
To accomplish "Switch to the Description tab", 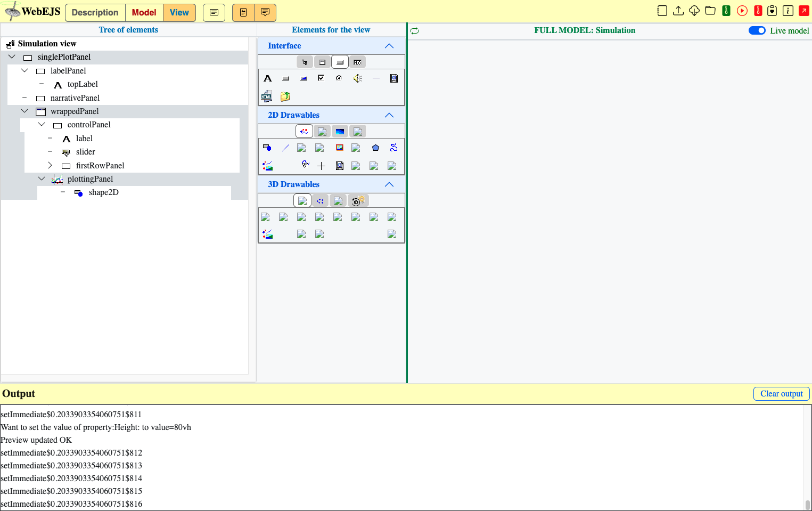I will [x=95, y=12].
